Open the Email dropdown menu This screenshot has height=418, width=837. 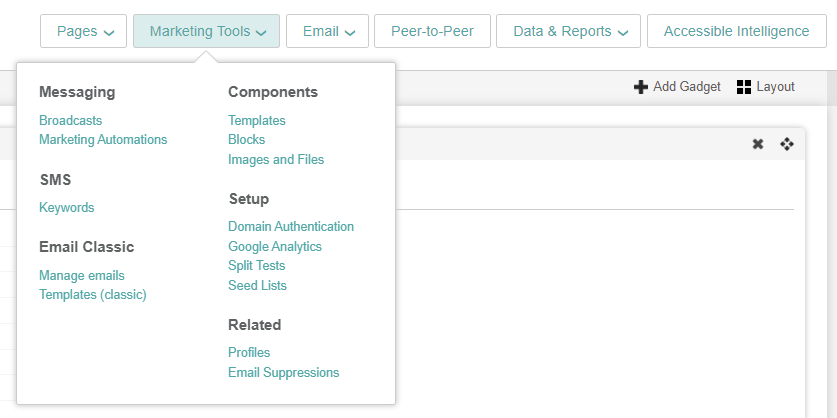(327, 31)
